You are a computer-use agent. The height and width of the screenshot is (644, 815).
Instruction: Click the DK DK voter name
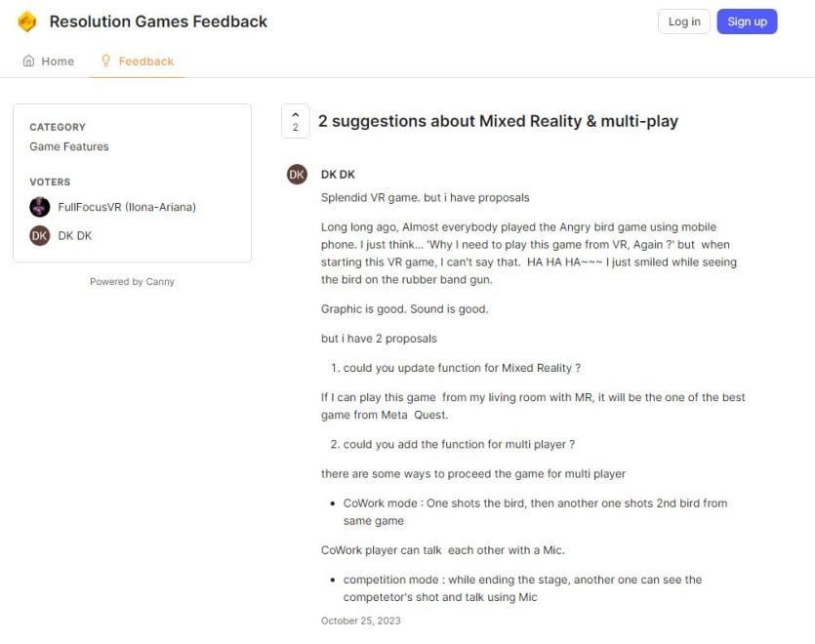75,236
